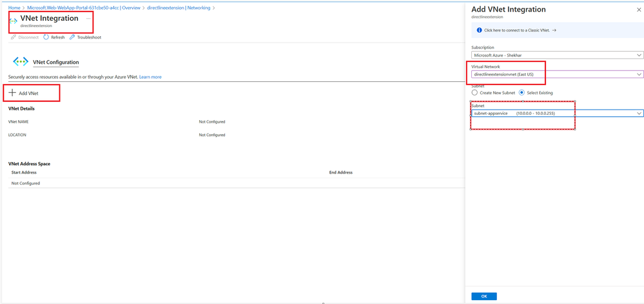The width and height of the screenshot is (644, 304).
Task: Click the VNet Address Space heading
Action: click(29, 164)
